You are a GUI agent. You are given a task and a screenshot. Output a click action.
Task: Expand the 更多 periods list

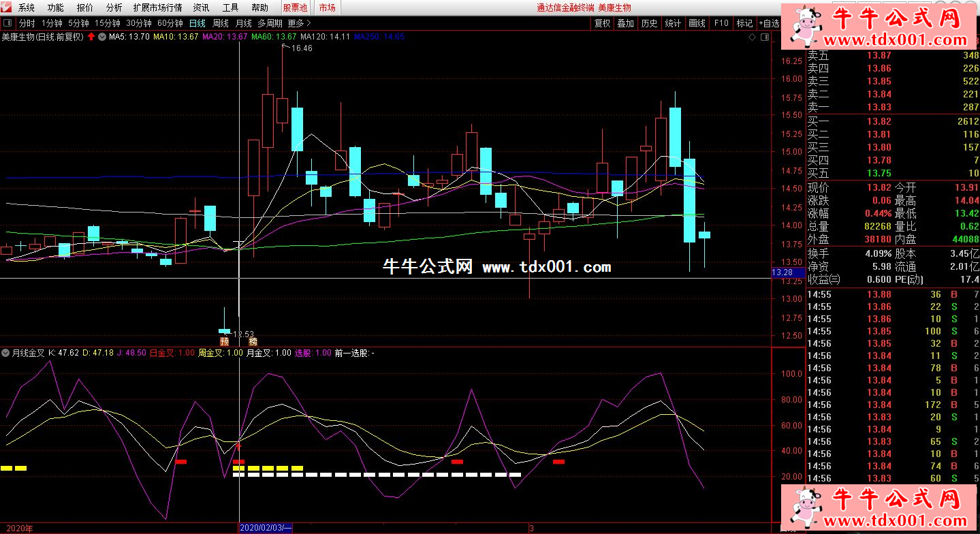click(299, 23)
